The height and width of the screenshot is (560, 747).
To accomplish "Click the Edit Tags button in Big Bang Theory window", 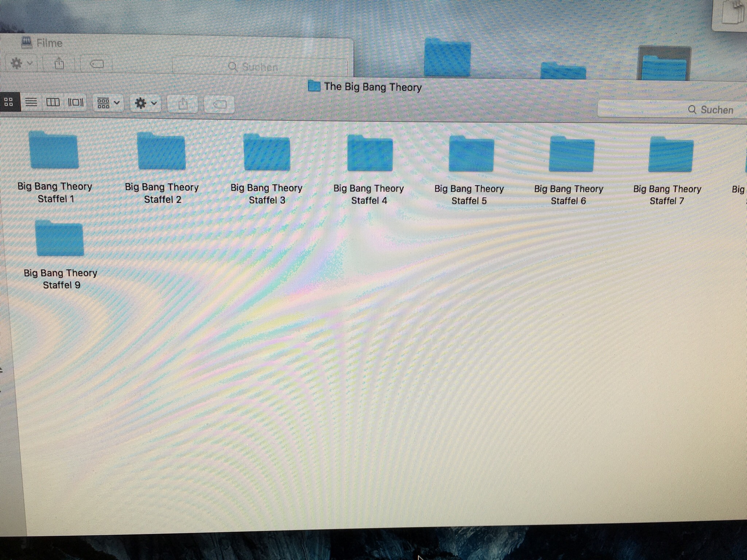I will (x=219, y=105).
